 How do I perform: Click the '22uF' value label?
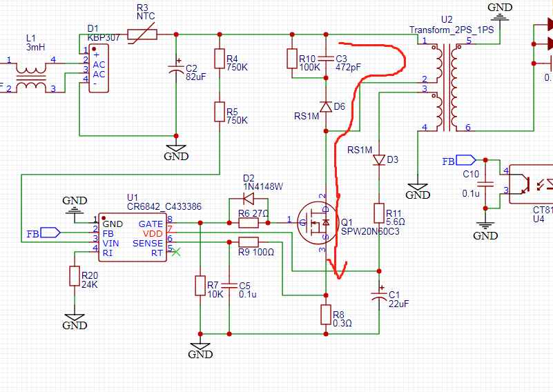coord(398,304)
